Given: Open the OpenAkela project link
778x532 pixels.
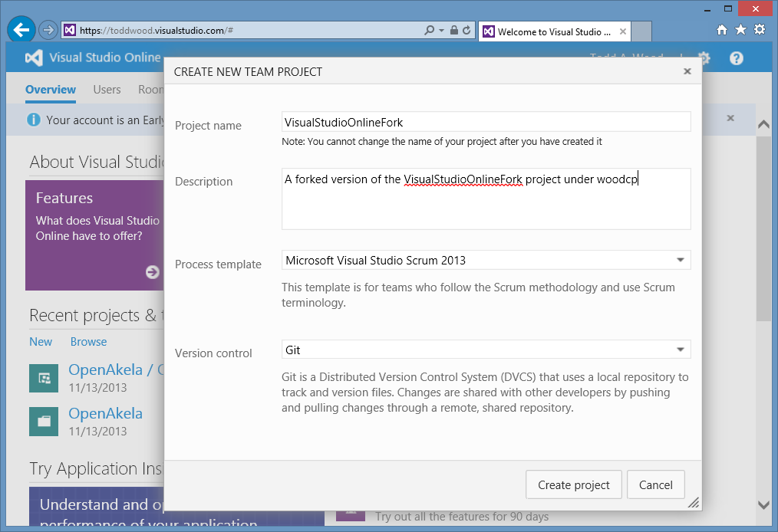Looking at the screenshot, I should 105,413.
